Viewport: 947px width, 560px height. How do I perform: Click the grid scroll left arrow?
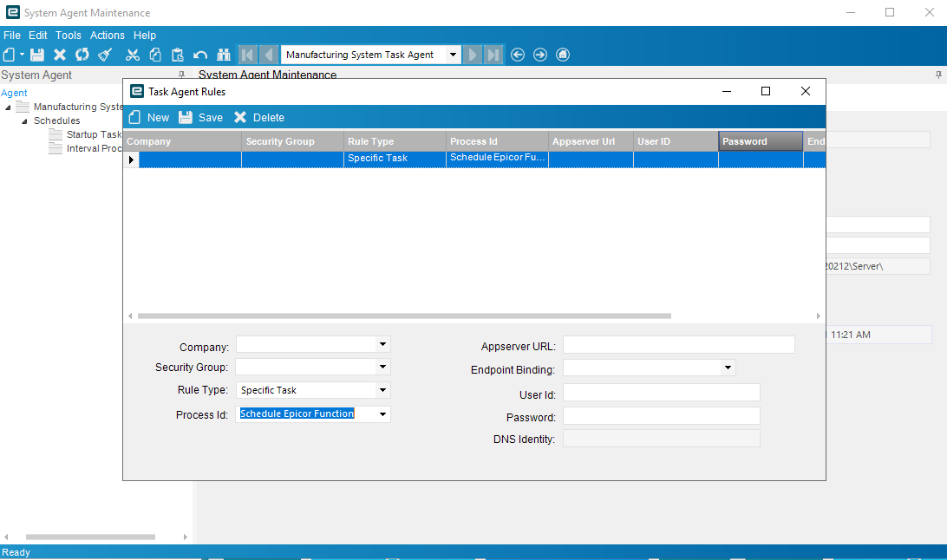pos(130,316)
